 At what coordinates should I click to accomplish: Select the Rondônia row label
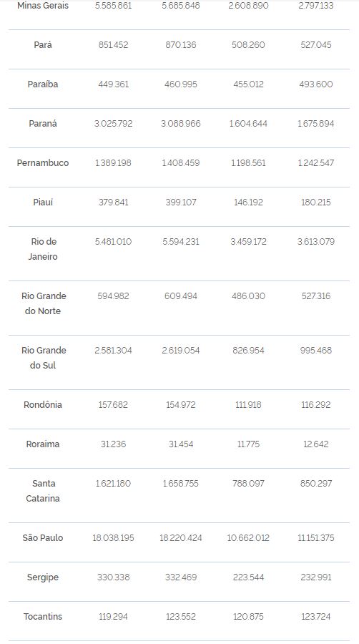click(43, 404)
